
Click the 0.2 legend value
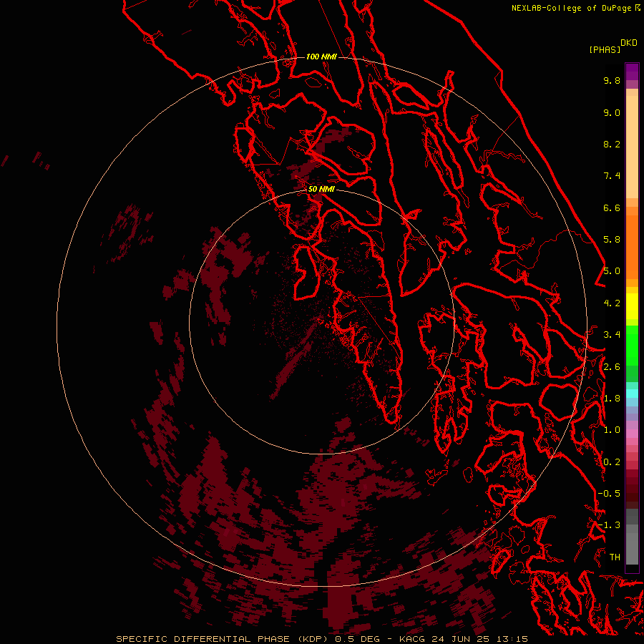click(612, 462)
